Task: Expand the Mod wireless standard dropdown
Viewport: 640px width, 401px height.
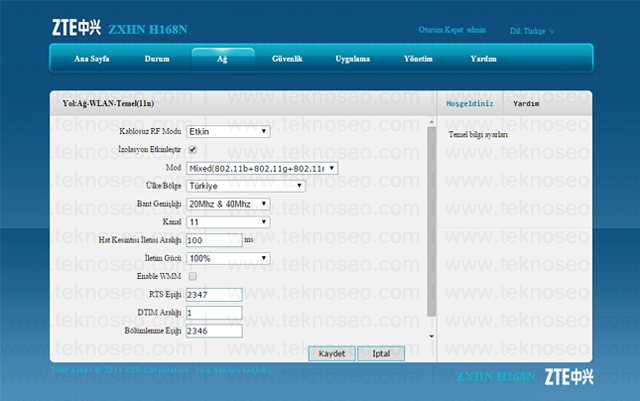Action: [x=262, y=168]
